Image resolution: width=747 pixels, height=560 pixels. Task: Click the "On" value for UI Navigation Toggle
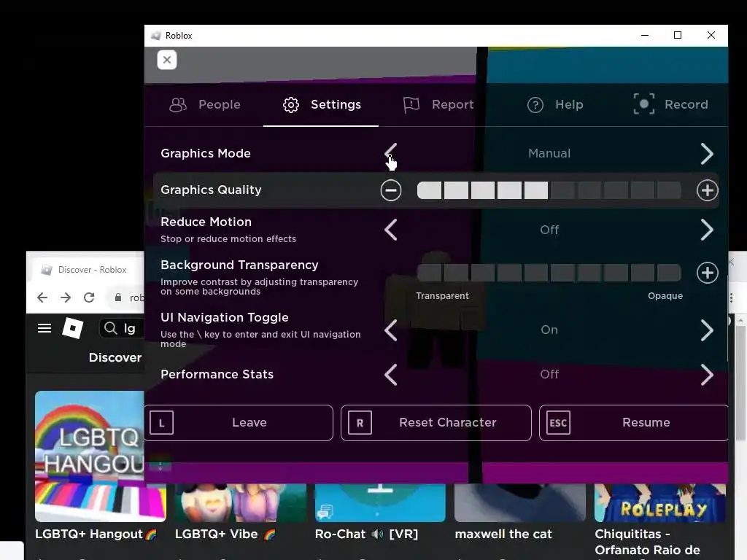coord(549,330)
